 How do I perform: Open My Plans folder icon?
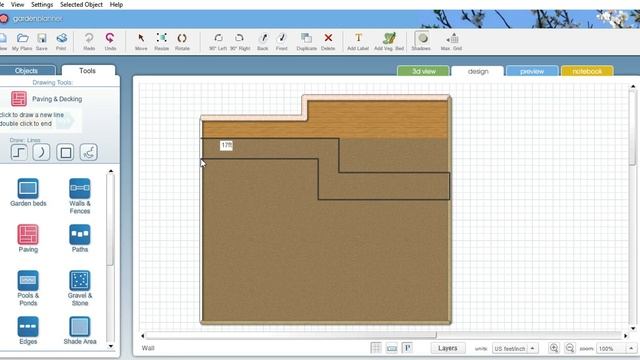[22, 38]
